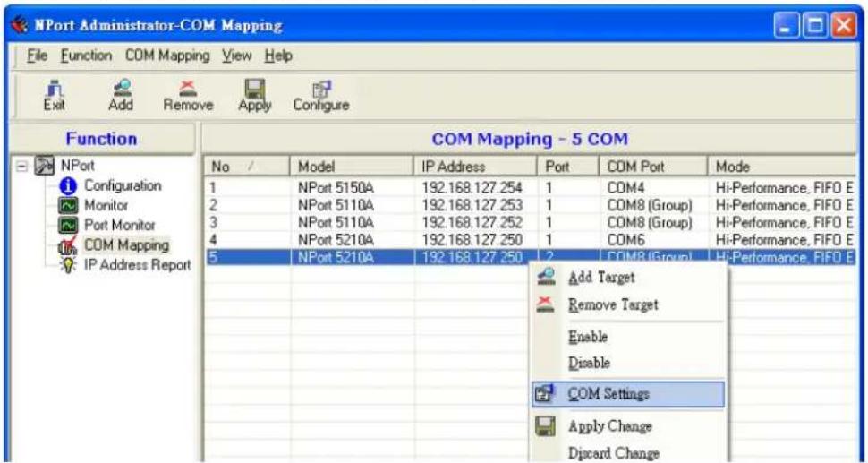Select Configuration in the Function tree
Screen dimensions: 868x463
[x=123, y=185]
